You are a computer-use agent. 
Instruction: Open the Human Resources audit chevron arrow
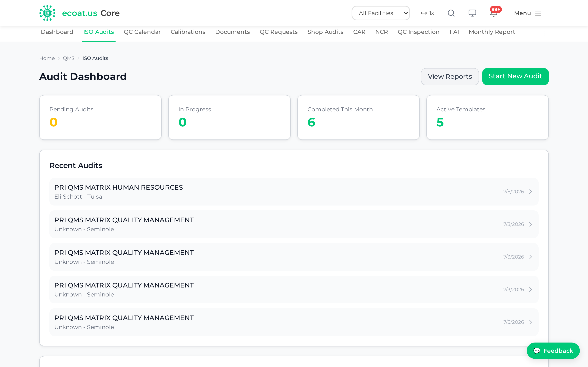pos(531,192)
